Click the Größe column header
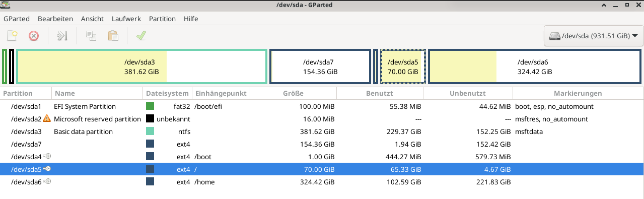 click(294, 93)
